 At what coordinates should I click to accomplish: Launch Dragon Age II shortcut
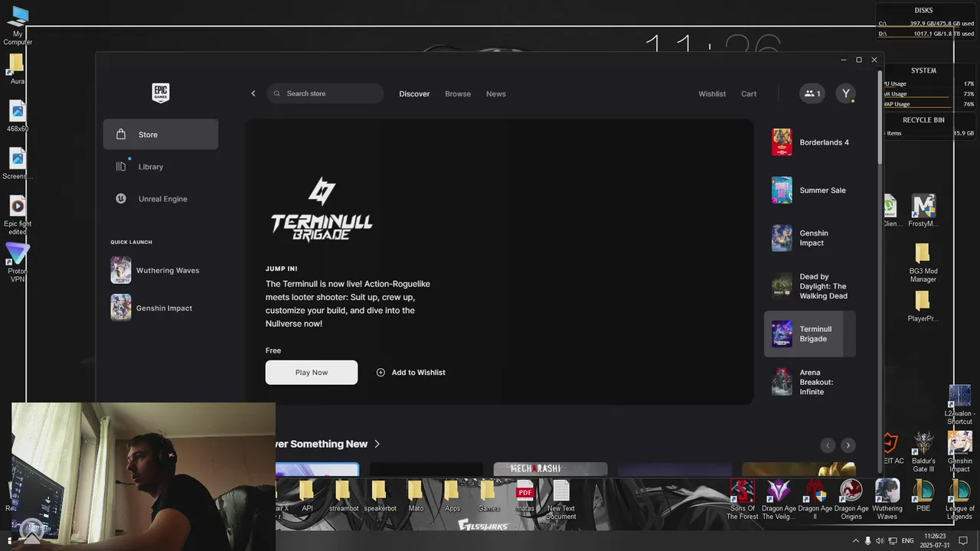click(x=815, y=500)
